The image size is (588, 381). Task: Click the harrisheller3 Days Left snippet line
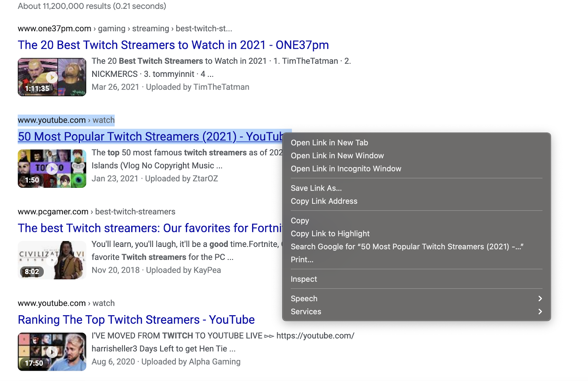point(164,349)
